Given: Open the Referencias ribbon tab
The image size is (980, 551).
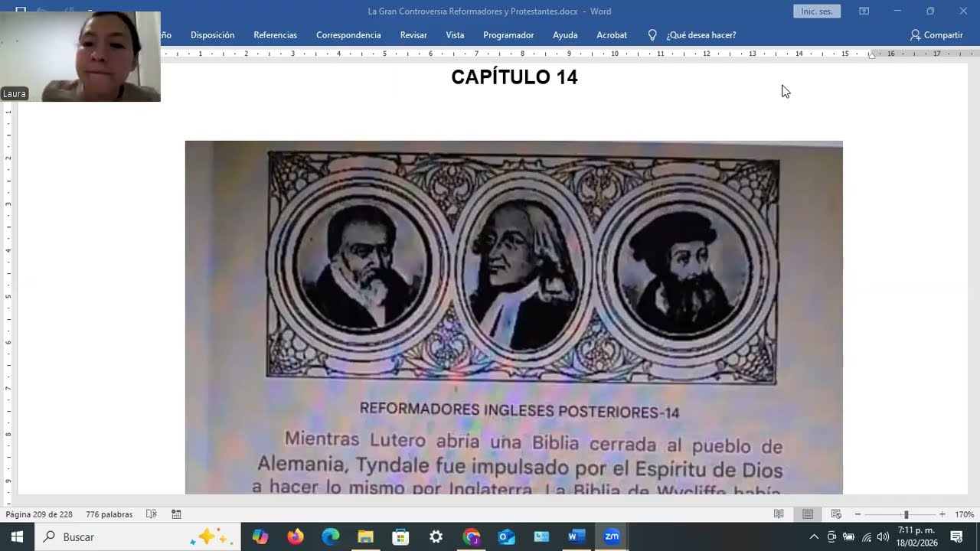Looking at the screenshot, I should [x=275, y=35].
